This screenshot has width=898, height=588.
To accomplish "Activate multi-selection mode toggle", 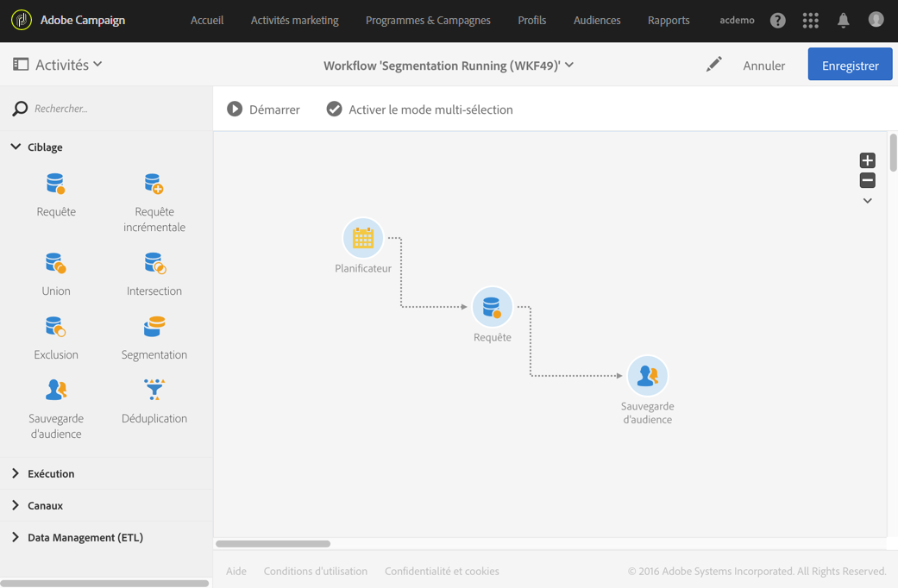I will click(334, 109).
